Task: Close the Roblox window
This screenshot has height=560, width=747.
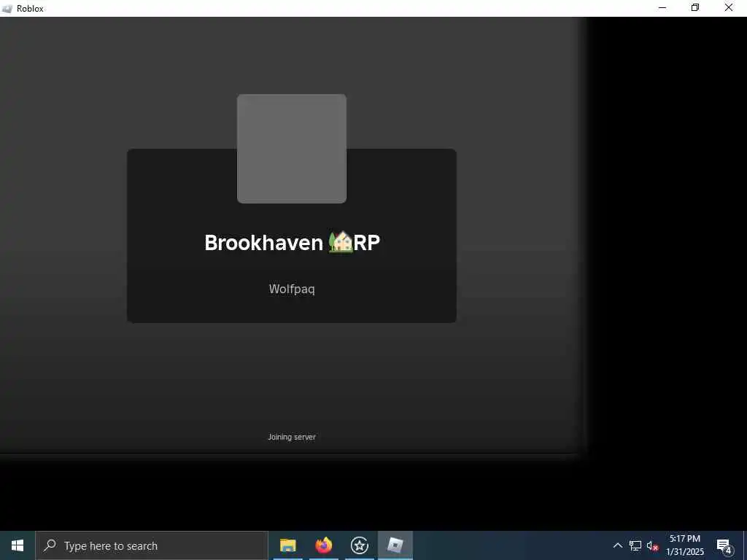Action: click(729, 8)
